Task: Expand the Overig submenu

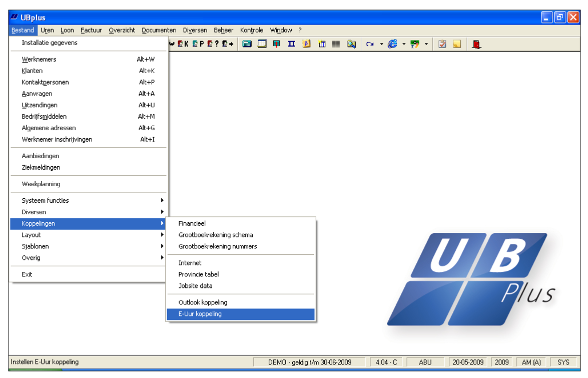Action: (x=88, y=258)
